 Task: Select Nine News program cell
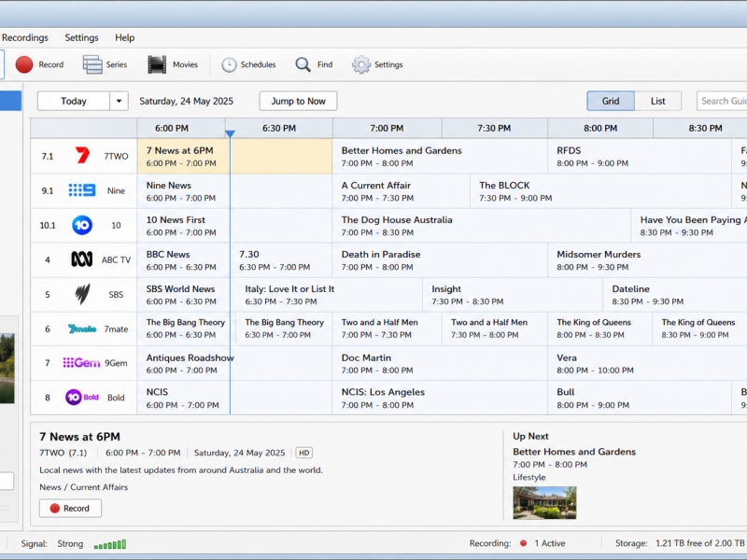point(234,191)
